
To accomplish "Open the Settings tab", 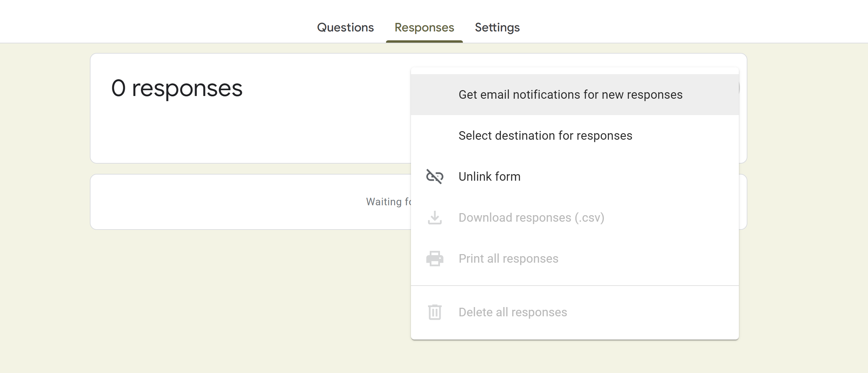I will point(497,27).
